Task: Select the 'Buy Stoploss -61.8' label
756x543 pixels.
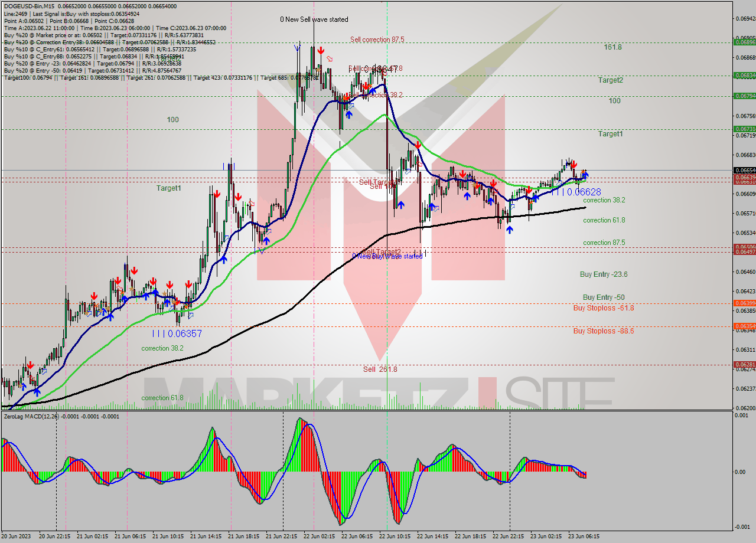Action: [x=604, y=308]
